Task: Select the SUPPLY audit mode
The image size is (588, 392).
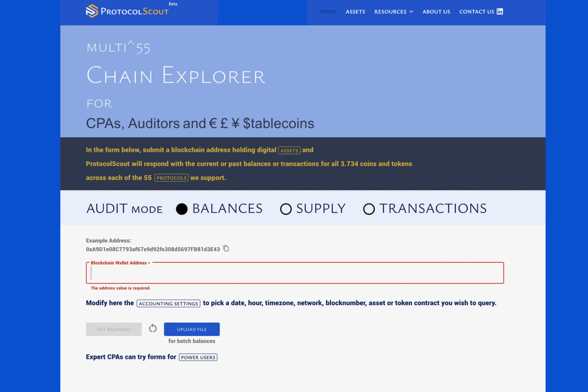Action: pos(286,209)
